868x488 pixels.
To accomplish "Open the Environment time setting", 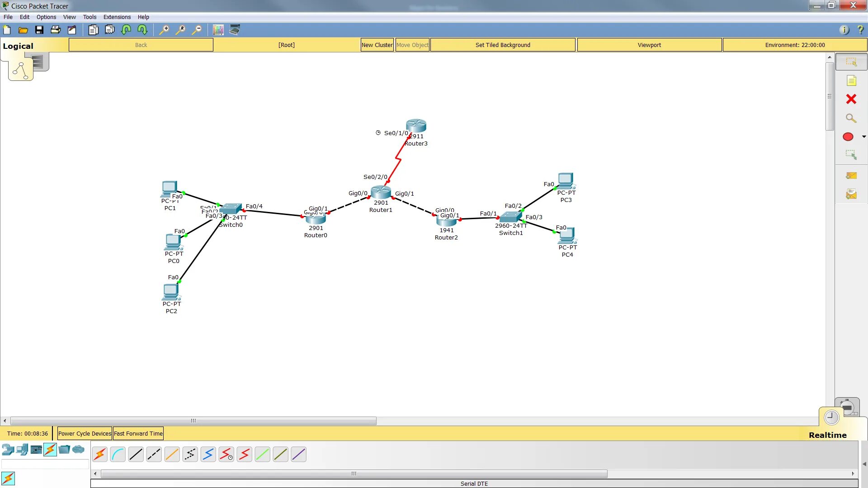I will (794, 45).
